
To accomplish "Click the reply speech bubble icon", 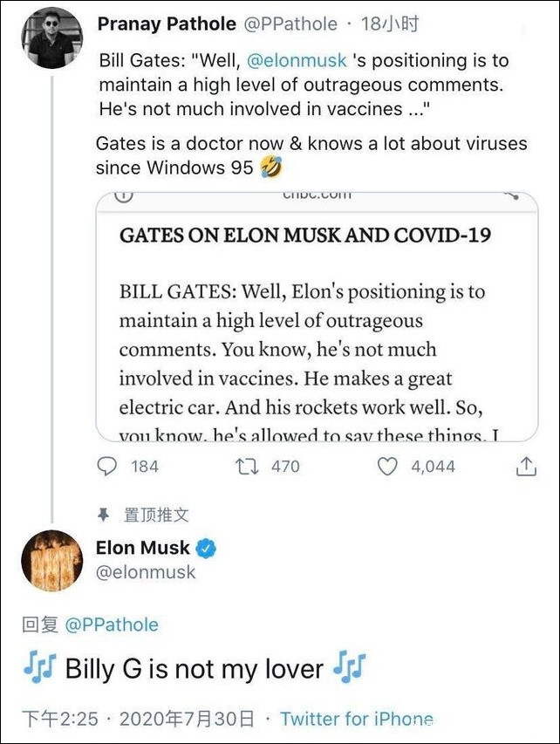I will (107, 467).
